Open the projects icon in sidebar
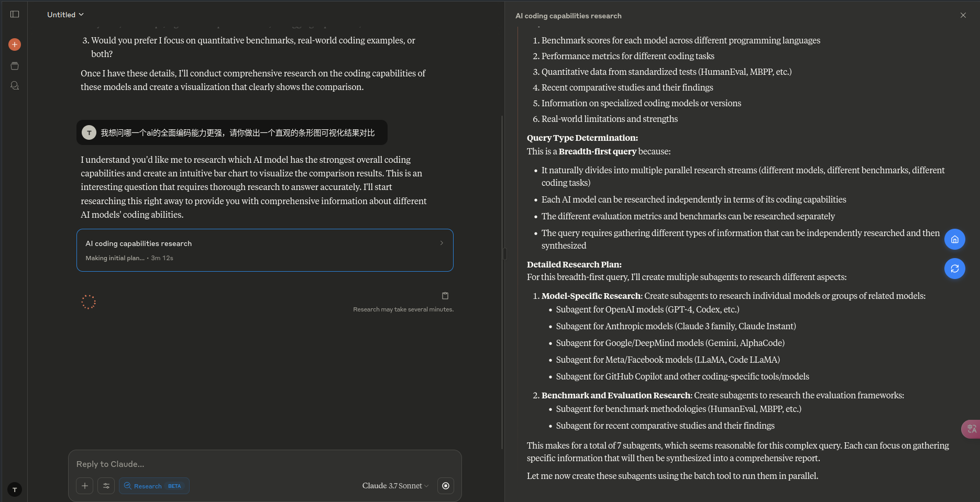Image resolution: width=980 pixels, height=502 pixels. point(15,66)
